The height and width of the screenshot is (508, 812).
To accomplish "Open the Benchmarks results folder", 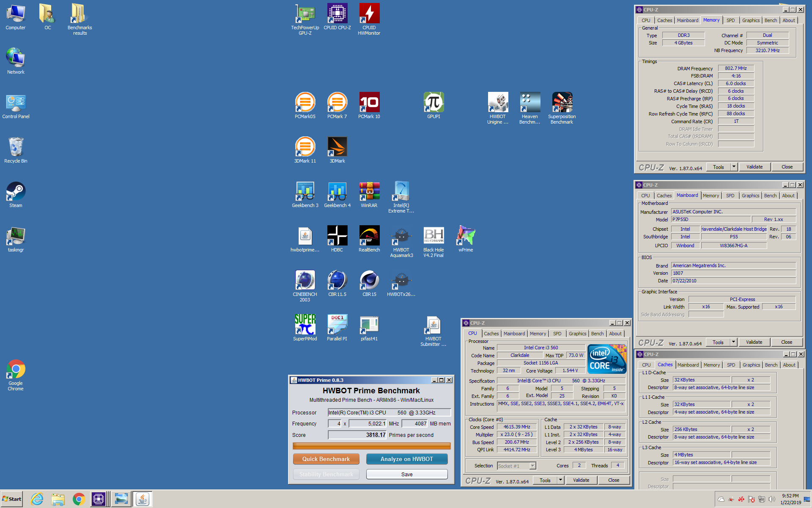I will [80, 19].
